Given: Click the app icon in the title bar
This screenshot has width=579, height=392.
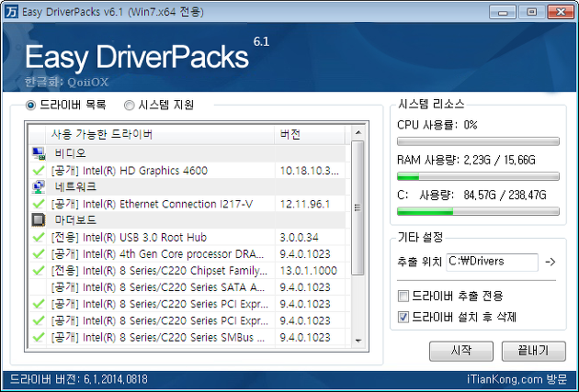Looking at the screenshot, I should point(11,12).
